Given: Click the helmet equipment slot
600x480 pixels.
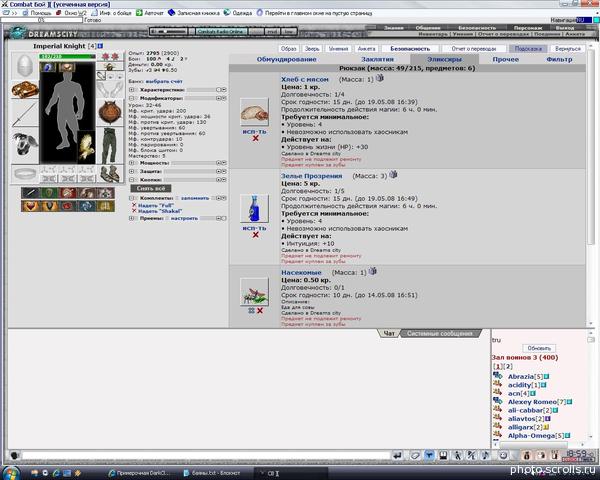Looking at the screenshot, I should click(24, 65).
